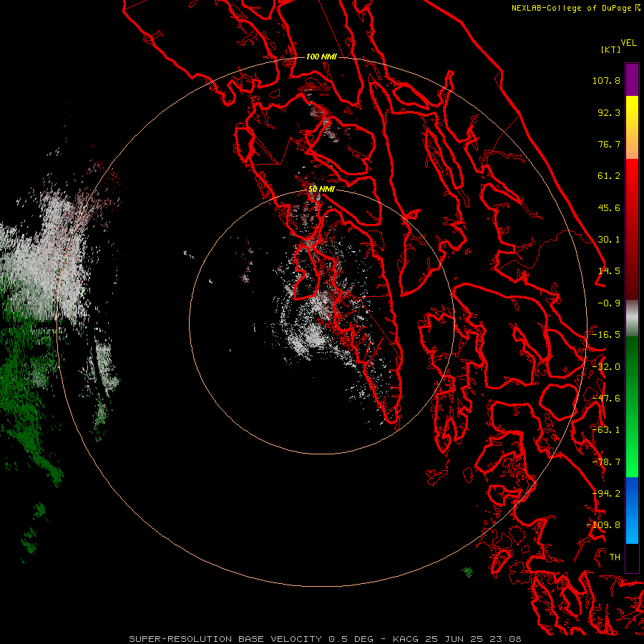The image size is (644, 644).
Task: Click the 61.2 scale value
Action: tap(609, 176)
